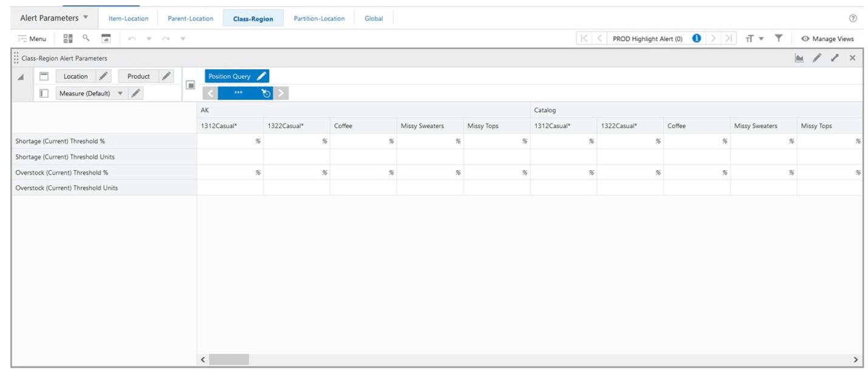
Task: Select the Catalog location header
Action: pos(696,110)
